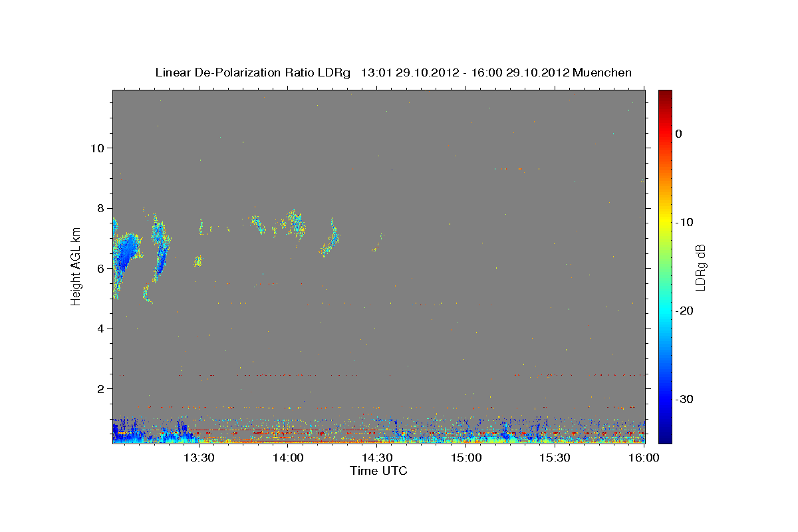
Task: Click the 15:00 time tick label
Action: (466, 458)
